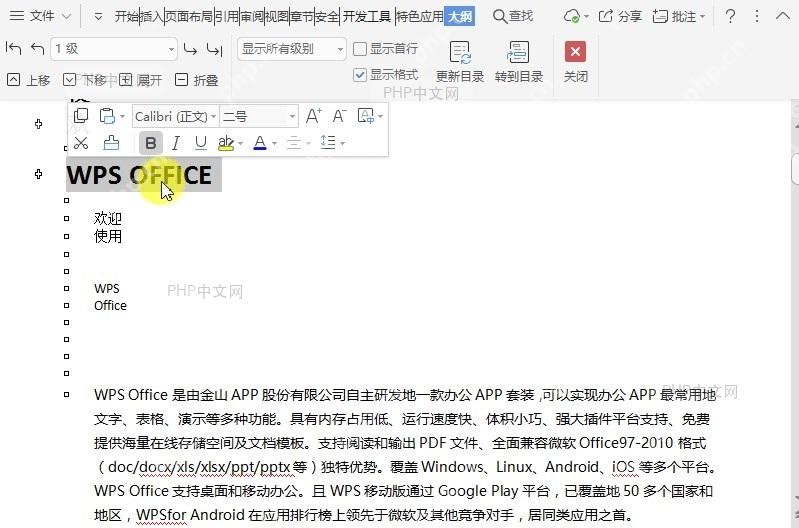Click the cloud sync status icon

click(572, 16)
